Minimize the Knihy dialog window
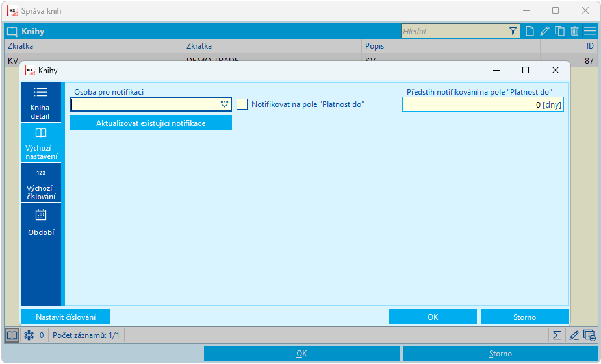Image resolution: width=601 pixels, height=364 pixels. (x=496, y=70)
